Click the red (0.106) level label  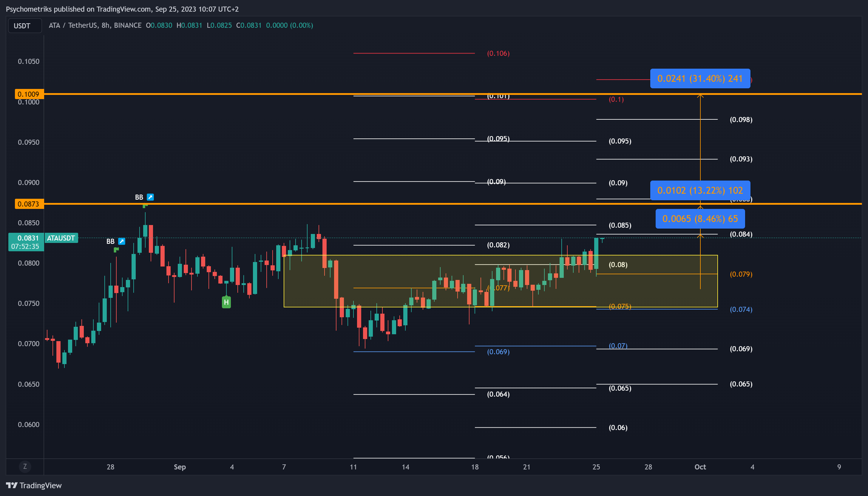pos(498,53)
